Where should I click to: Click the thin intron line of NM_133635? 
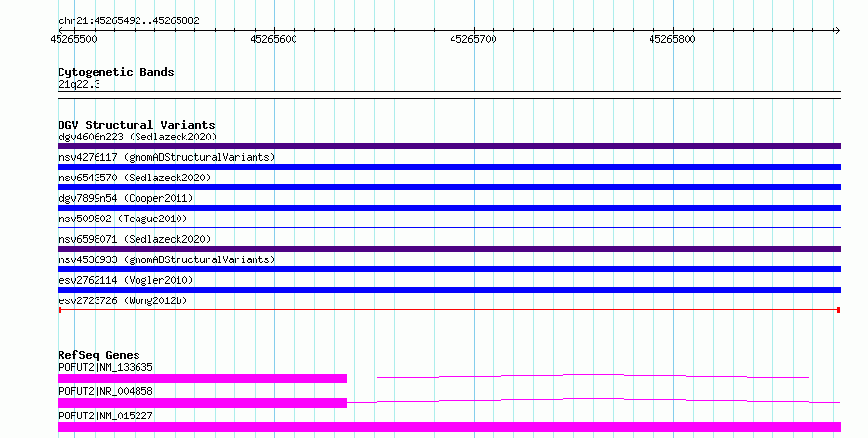click(593, 376)
